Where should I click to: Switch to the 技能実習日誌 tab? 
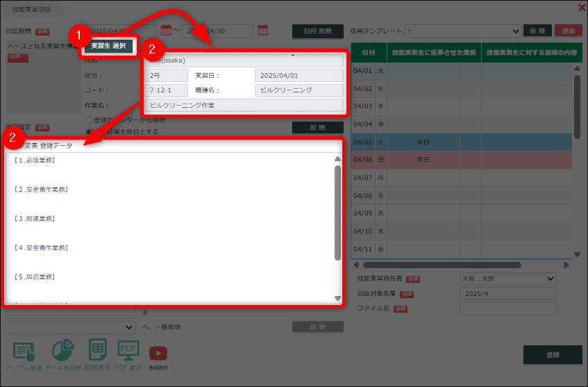click(32, 10)
